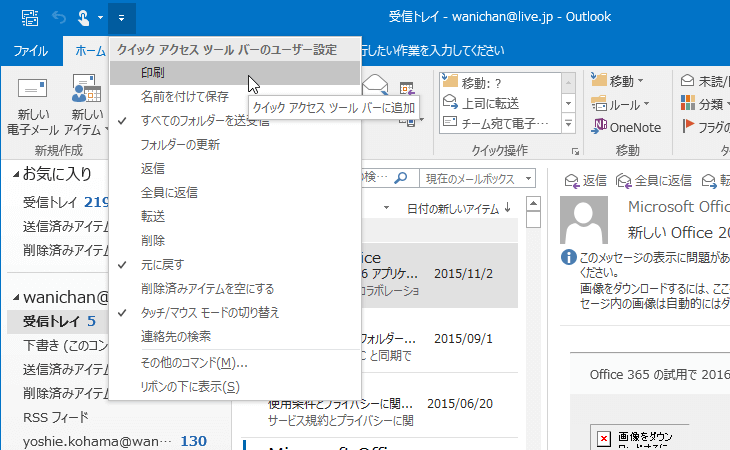The width and height of the screenshot is (730, 450).
Task: Click the search magnifier icon
Action: coord(401,178)
